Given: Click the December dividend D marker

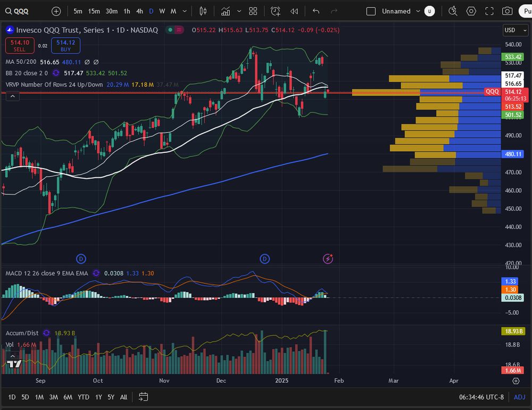Looking at the screenshot, I should pyautogui.click(x=264, y=259).
